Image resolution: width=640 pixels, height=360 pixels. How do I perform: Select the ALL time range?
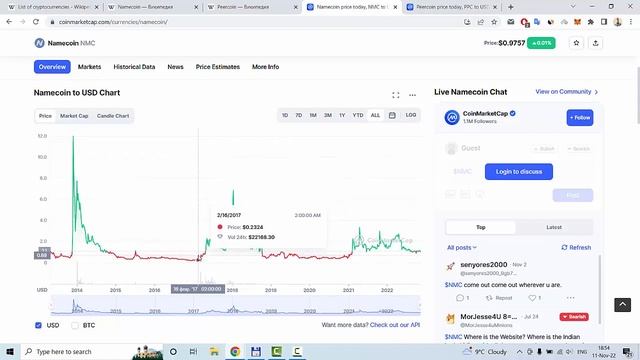pos(375,116)
